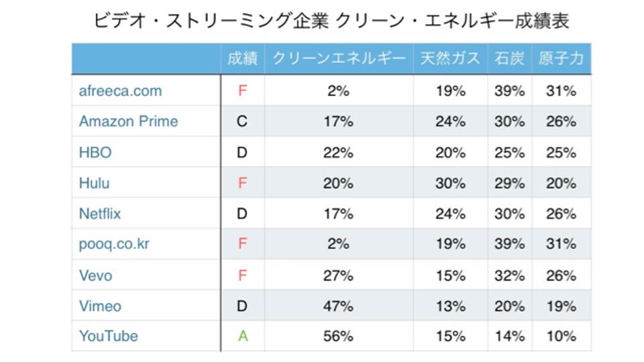The height and width of the screenshot is (362, 644).
Task: Click the HBO company link
Action: [95, 153]
